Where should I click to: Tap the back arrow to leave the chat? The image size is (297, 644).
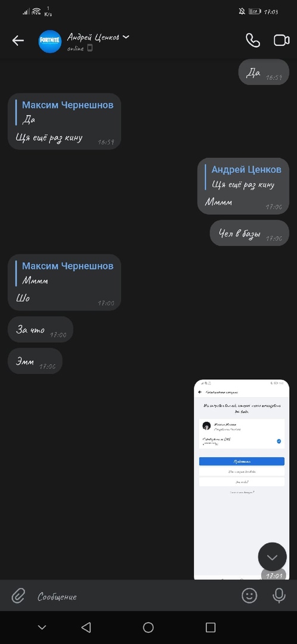click(18, 41)
